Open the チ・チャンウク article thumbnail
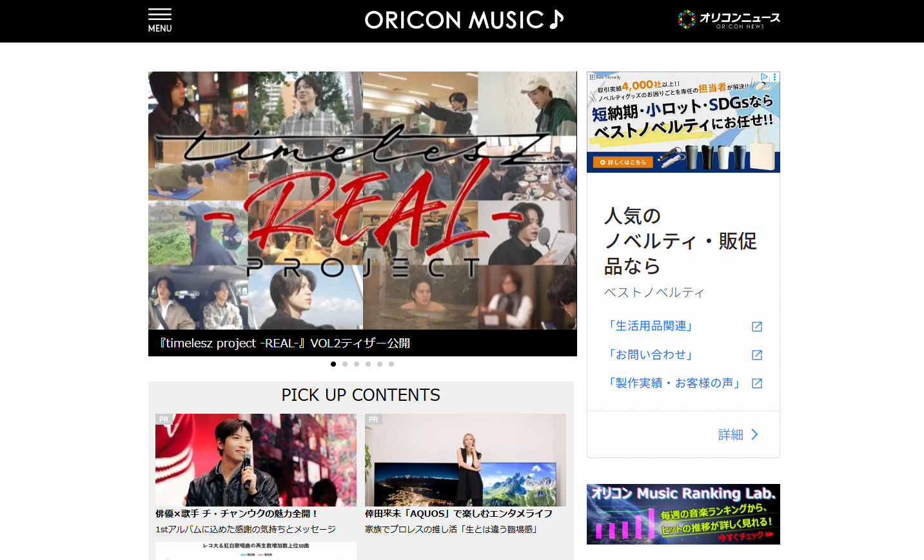924x560 pixels. pos(255,459)
